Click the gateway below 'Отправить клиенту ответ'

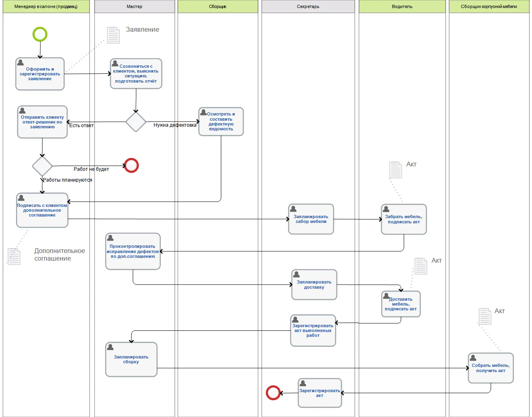(x=42, y=166)
